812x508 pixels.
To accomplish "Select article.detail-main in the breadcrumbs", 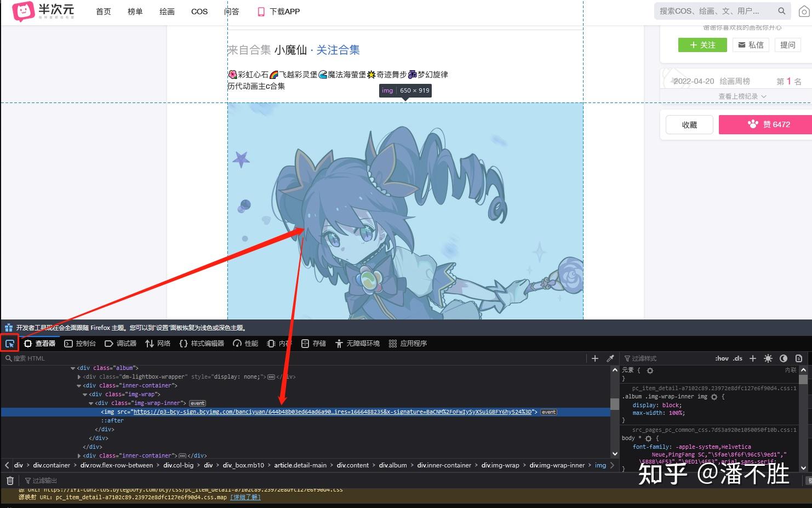I will click(300, 465).
